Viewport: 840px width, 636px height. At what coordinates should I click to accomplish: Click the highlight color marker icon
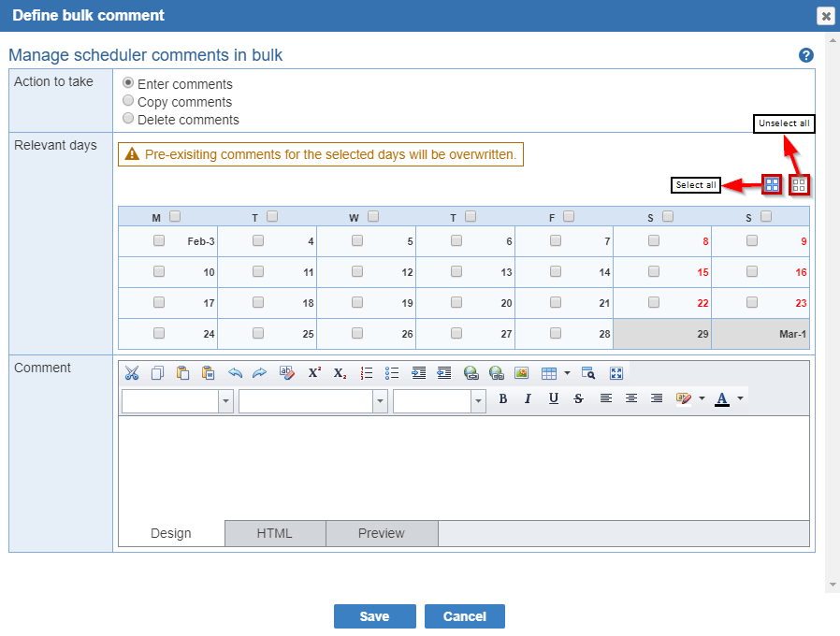[x=684, y=398]
